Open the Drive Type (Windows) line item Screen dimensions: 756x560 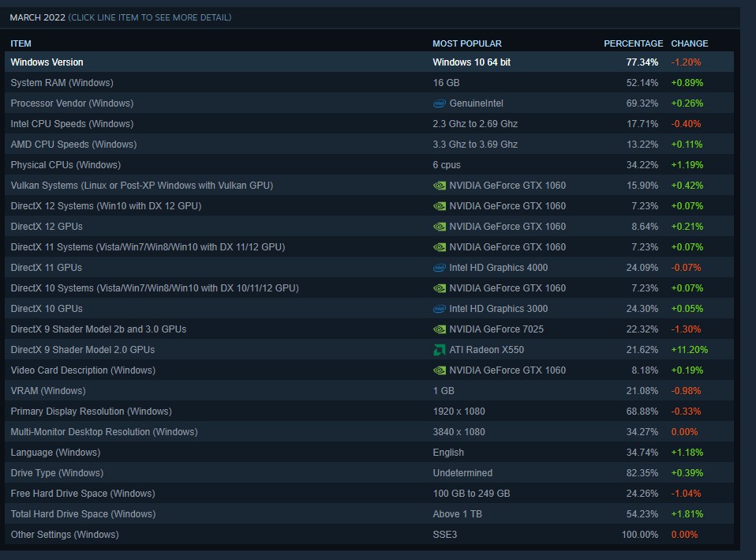(x=57, y=473)
